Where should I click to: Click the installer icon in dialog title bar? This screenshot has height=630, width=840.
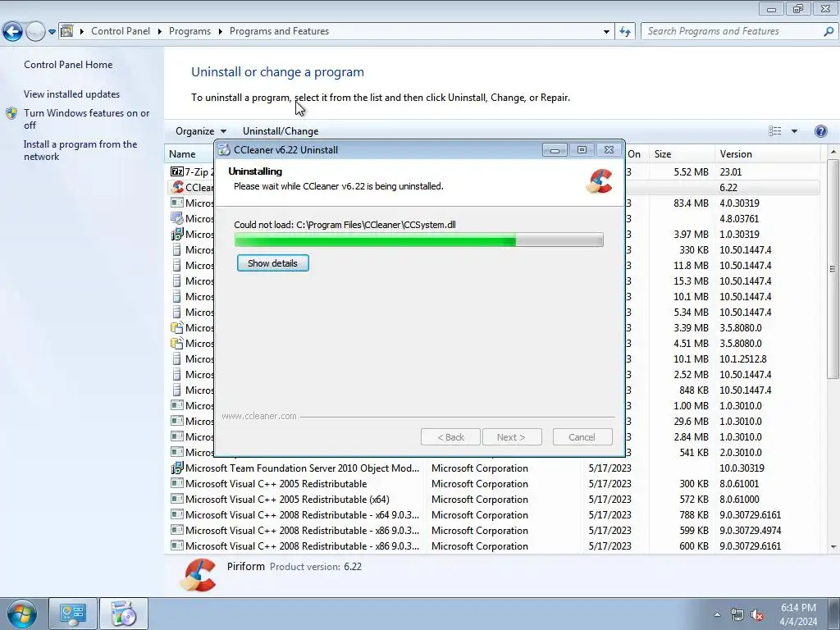(x=224, y=150)
